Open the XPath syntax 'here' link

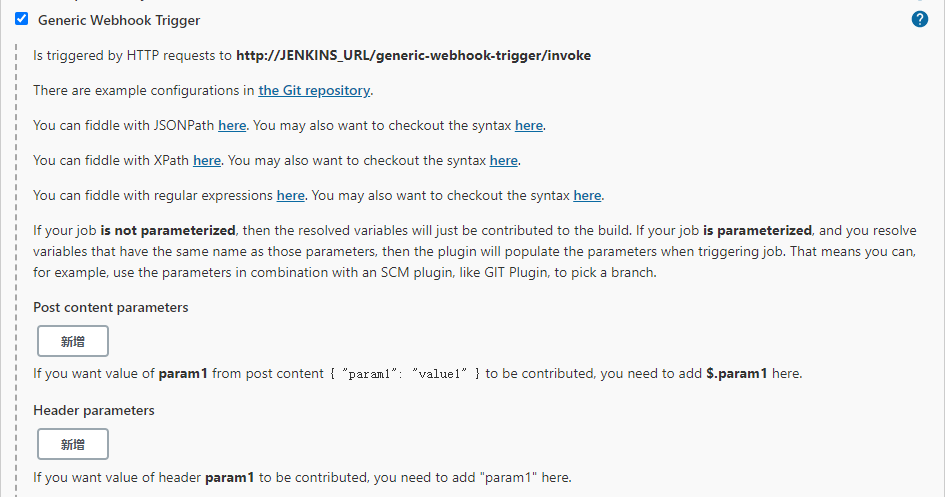pos(504,160)
